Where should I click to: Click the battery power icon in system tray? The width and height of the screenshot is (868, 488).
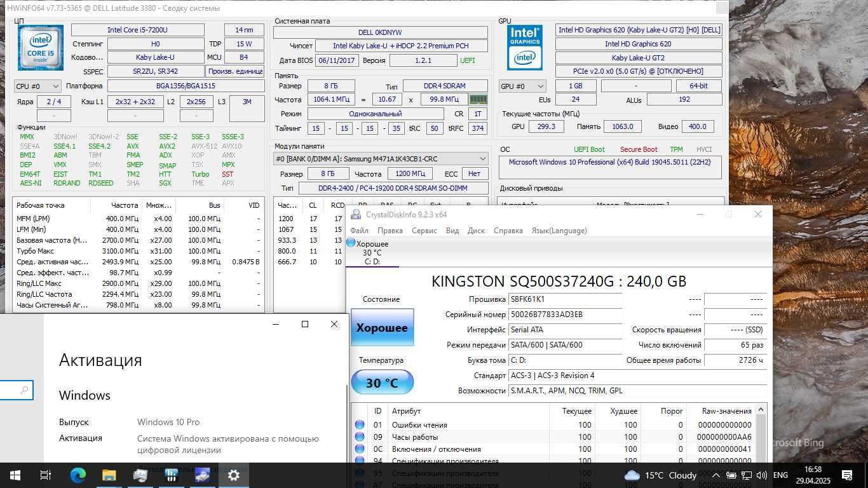(731, 475)
